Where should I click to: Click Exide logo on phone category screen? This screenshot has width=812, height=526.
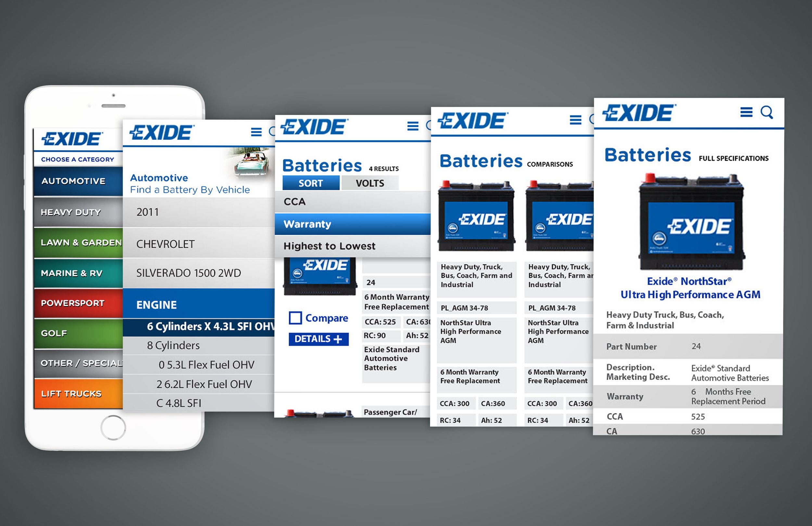72,139
